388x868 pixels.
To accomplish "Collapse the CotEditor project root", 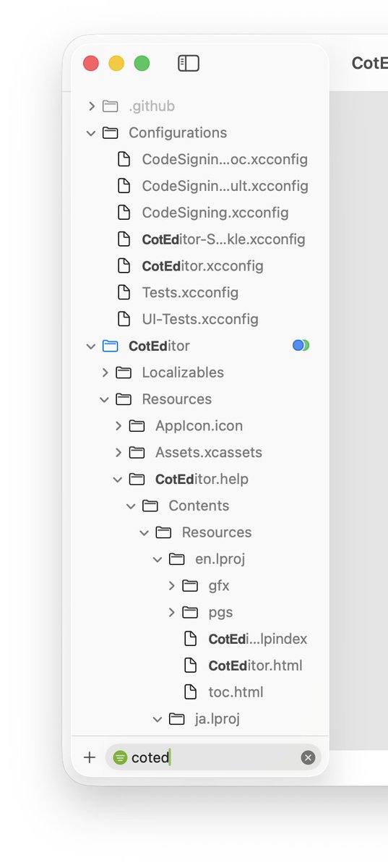I will coord(91,346).
